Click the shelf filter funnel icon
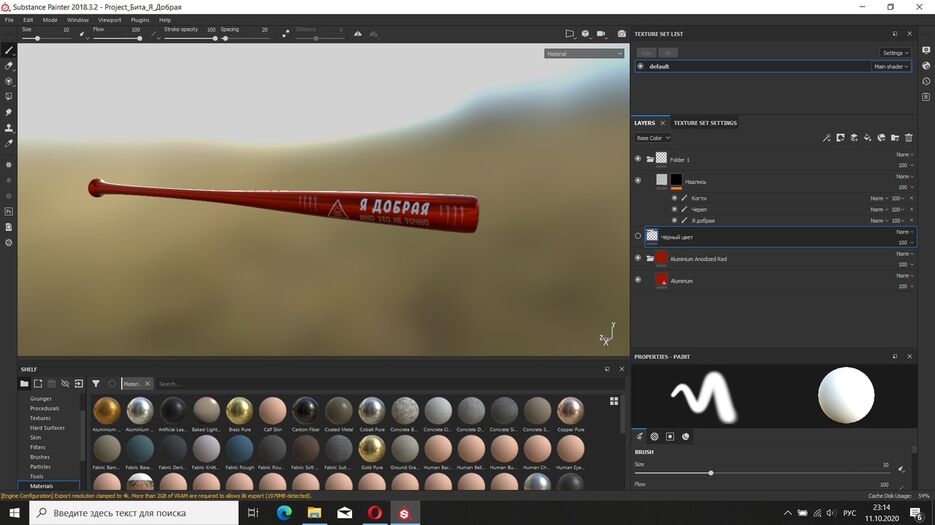This screenshot has height=525, width=935. 96,383
